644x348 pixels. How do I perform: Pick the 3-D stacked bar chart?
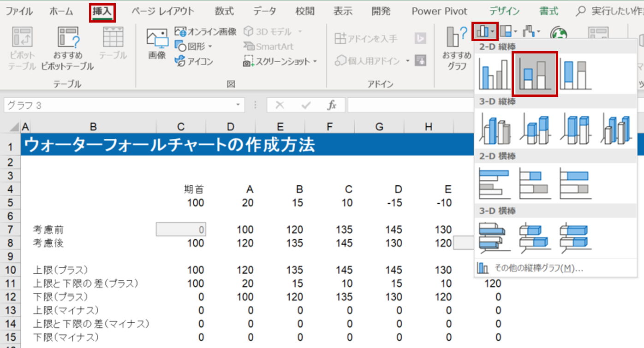[535, 238]
